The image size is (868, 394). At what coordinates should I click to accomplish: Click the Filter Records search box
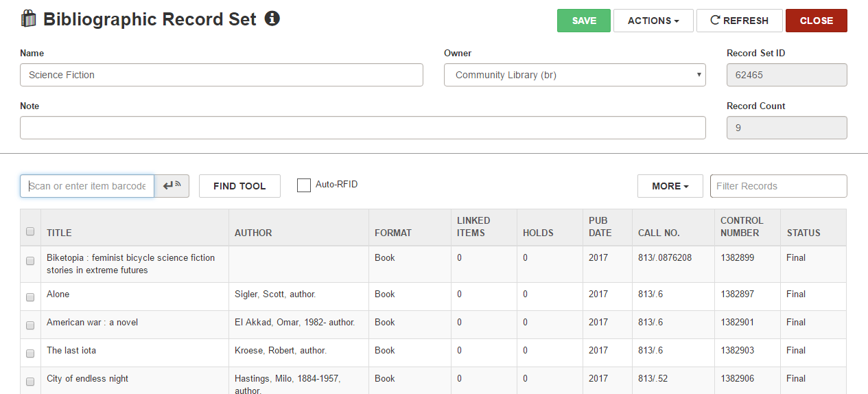coord(779,186)
